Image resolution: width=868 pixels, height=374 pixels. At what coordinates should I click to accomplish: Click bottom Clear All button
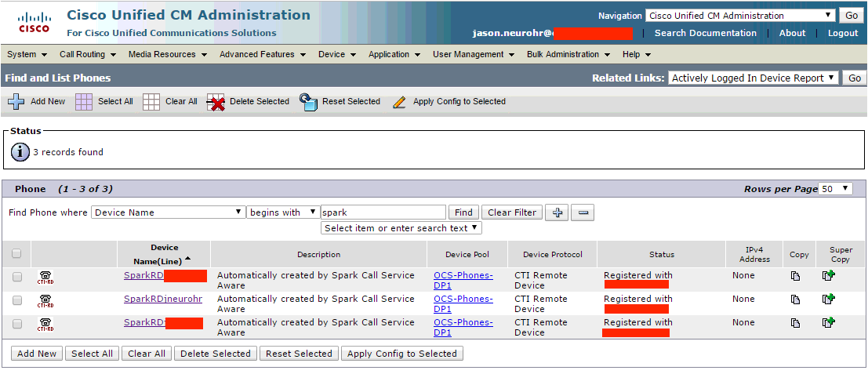(147, 354)
